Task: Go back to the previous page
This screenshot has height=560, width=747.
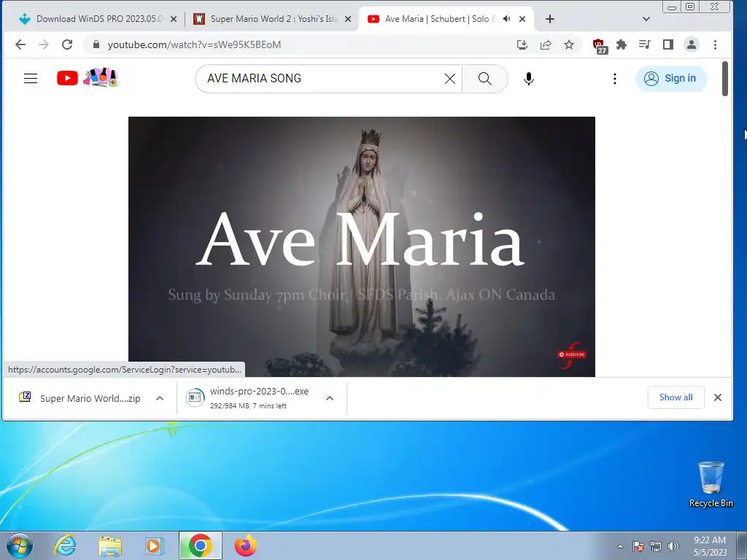Action: [20, 44]
